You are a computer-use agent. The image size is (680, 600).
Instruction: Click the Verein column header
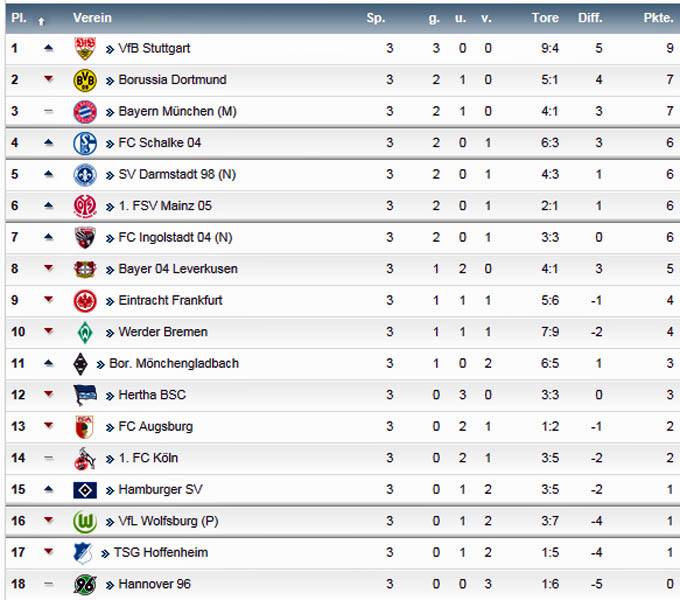[x=92, y=18]
